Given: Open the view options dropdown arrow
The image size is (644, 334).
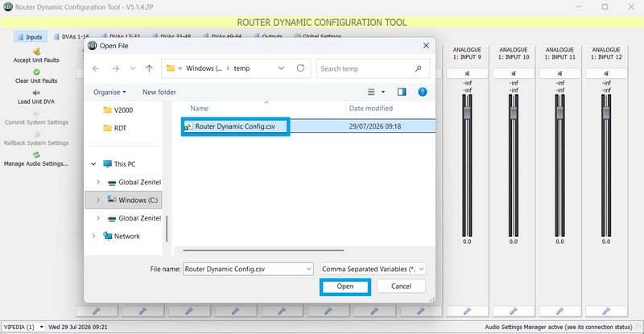Looking at the screenshot, I should click(x=383, y=92).
